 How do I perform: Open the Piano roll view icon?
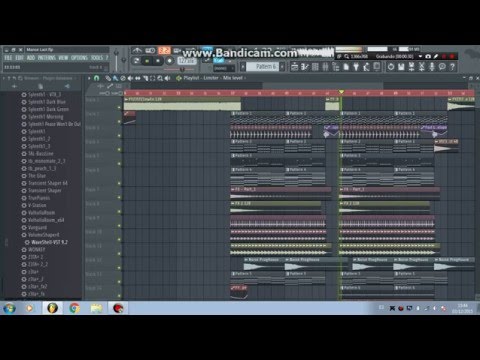pos(305,67)
